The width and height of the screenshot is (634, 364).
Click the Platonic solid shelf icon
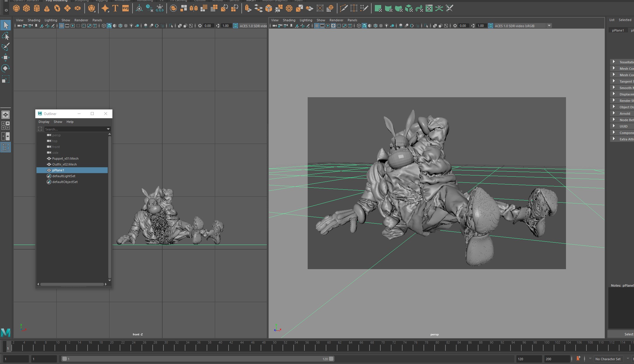(x=92, y=8)
